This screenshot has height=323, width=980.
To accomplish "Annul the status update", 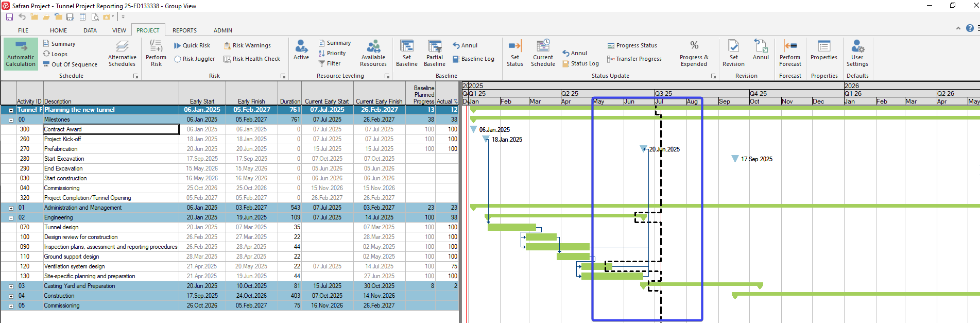I will (x=575, y=53).
